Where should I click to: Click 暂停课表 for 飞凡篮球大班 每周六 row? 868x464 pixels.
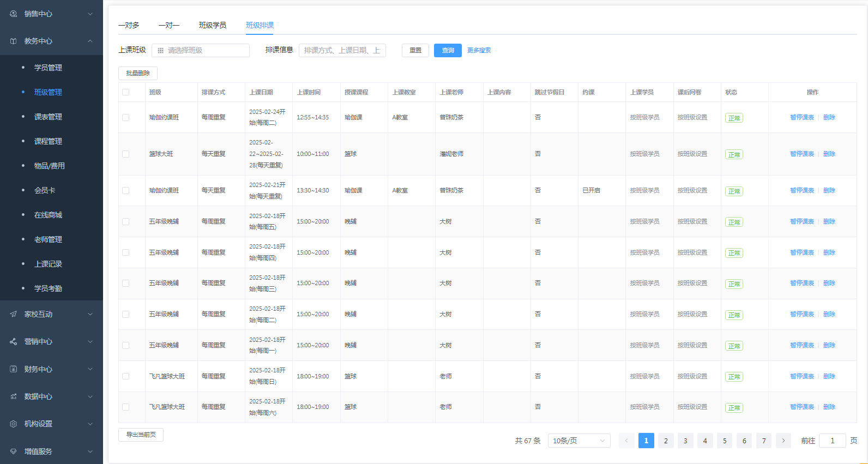point(802,407)
